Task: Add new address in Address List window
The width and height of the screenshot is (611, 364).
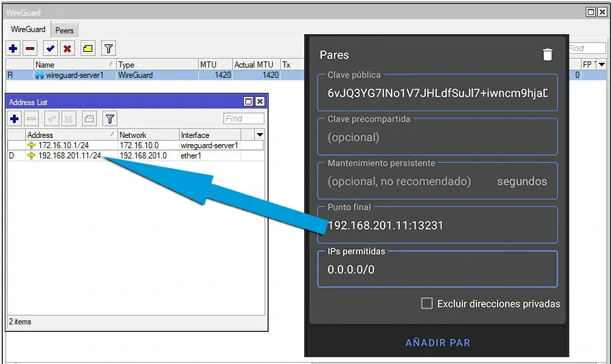Action: click(x=14, y=119)
